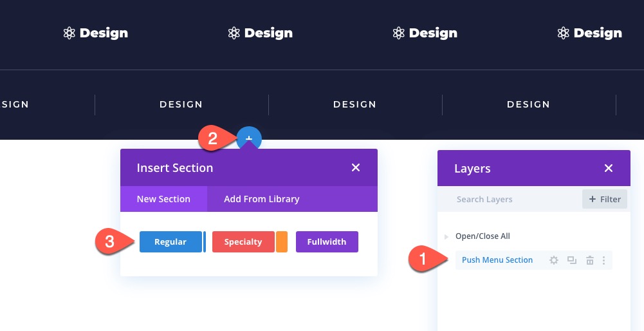Click the Search Layers input field
The image size is (644, 331).
(x=510, y=200)
